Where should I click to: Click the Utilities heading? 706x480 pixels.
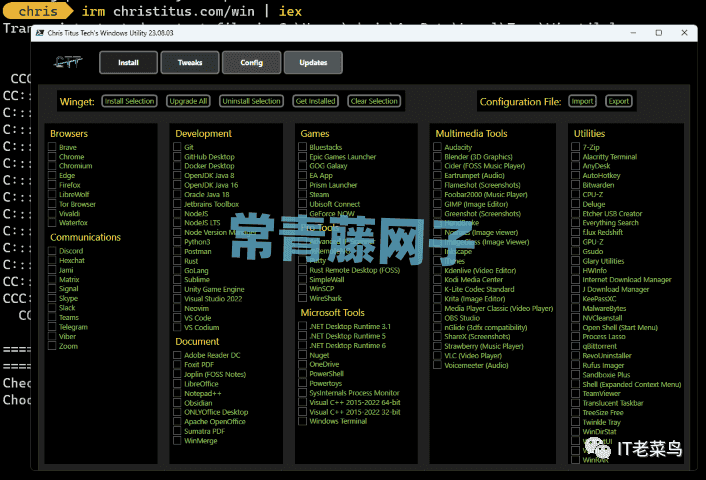[x=589, y=133]
